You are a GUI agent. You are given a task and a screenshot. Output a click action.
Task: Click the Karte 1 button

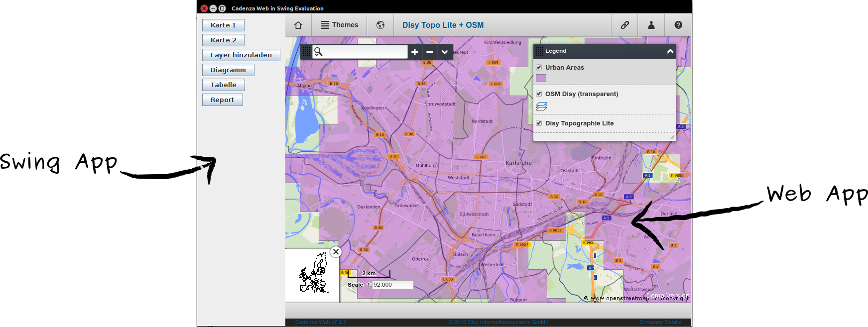[223, 25]
